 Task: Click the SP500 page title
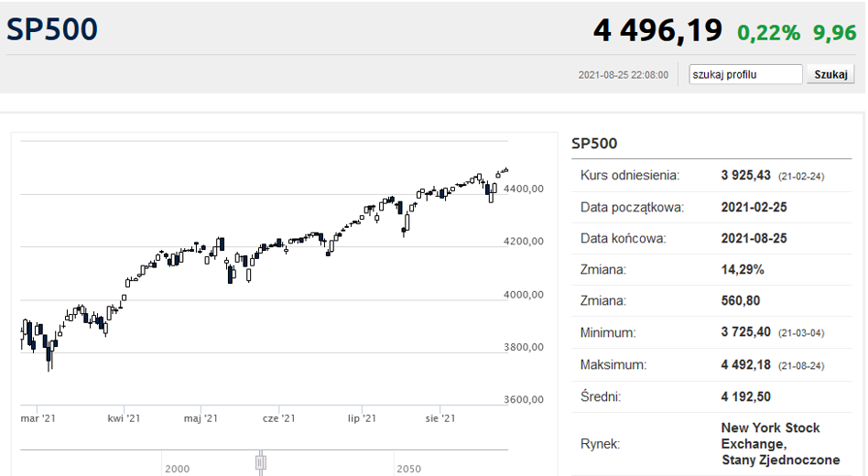52,30
